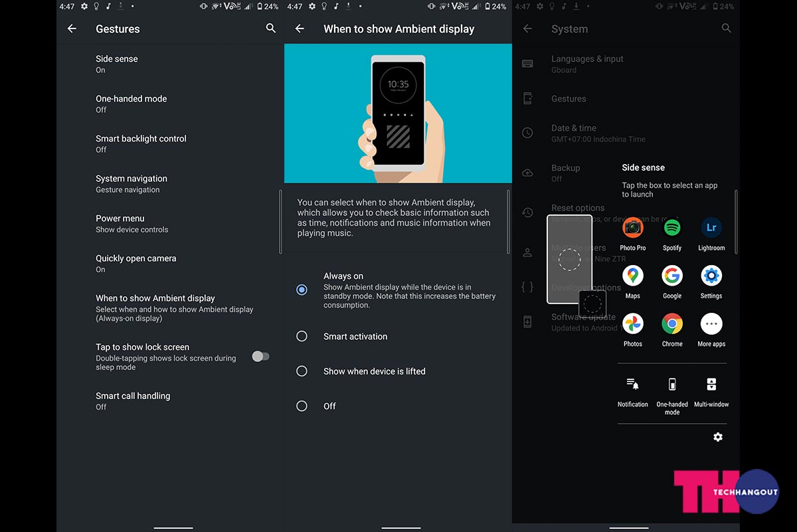Screen dimensions: 797x532
Task: Select Show when device is lifted option
Action: tap(302, 371)
